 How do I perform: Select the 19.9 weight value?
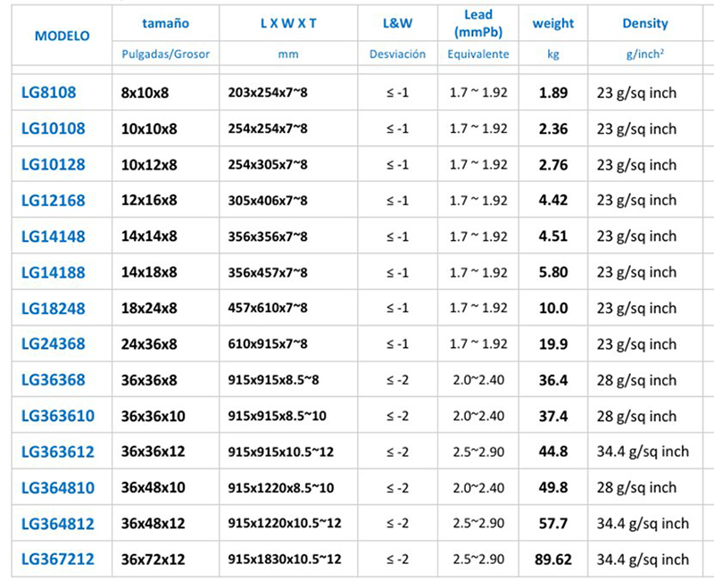(x=553, y=344)
